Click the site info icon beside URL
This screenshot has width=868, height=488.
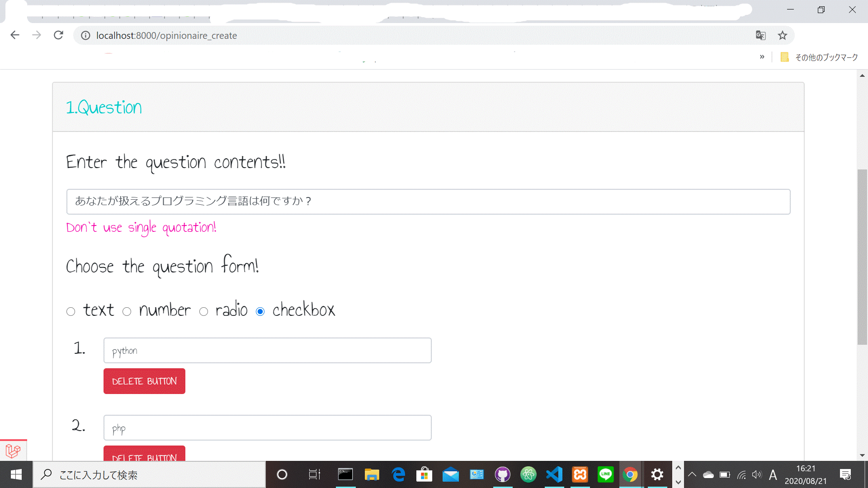[x=85, y=35]
